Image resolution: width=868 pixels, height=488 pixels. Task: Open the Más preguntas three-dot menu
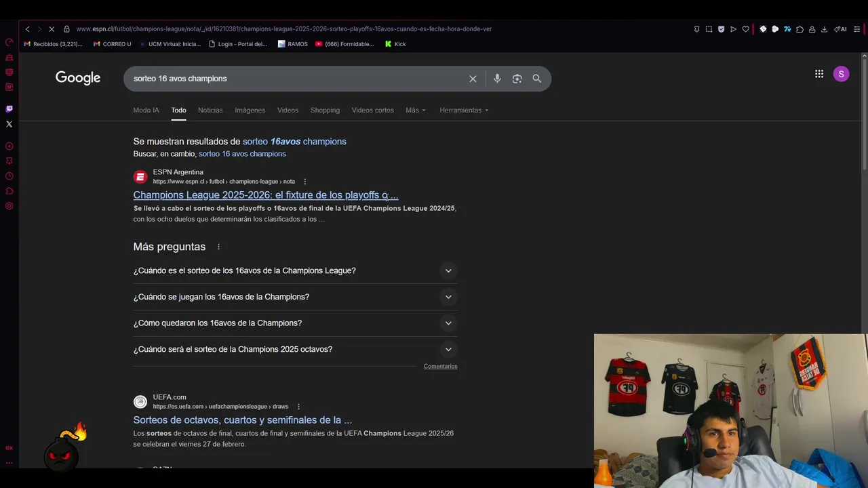pos(218,247)
